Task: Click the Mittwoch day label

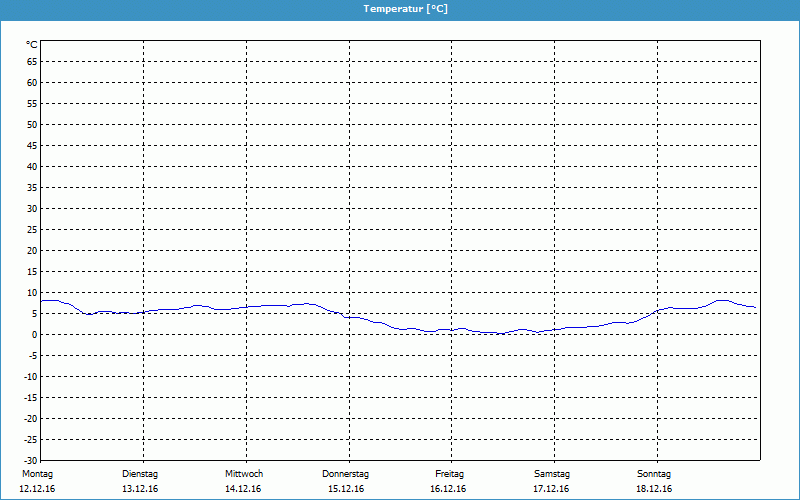Action: tap(244, 474)
